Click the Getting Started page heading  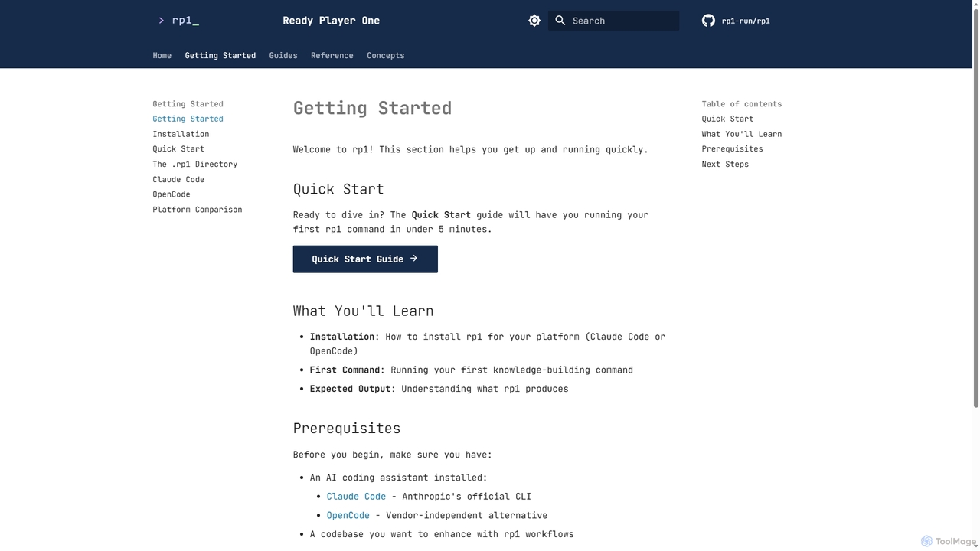372,108
